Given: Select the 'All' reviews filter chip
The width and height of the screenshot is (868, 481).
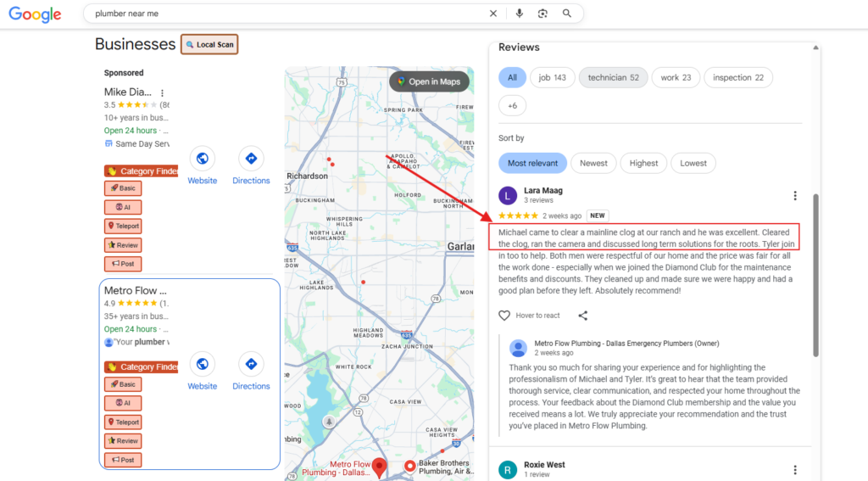Looking at the screenshot, I should (x=512, y=77).
